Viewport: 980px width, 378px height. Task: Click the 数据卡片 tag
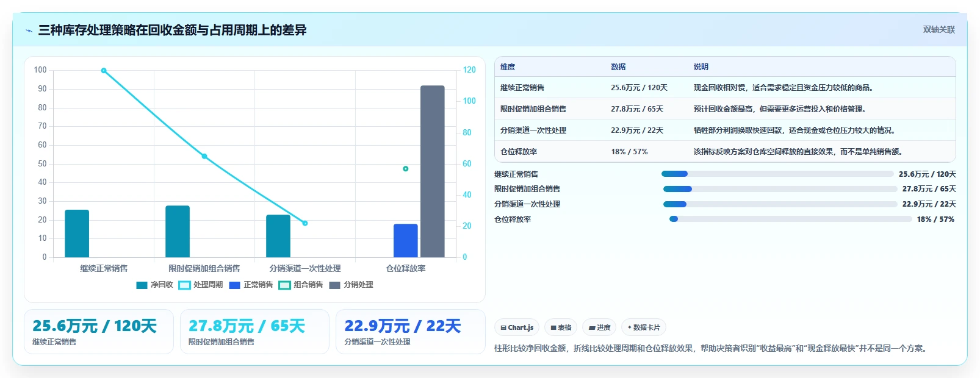click(x=644, y=327)
